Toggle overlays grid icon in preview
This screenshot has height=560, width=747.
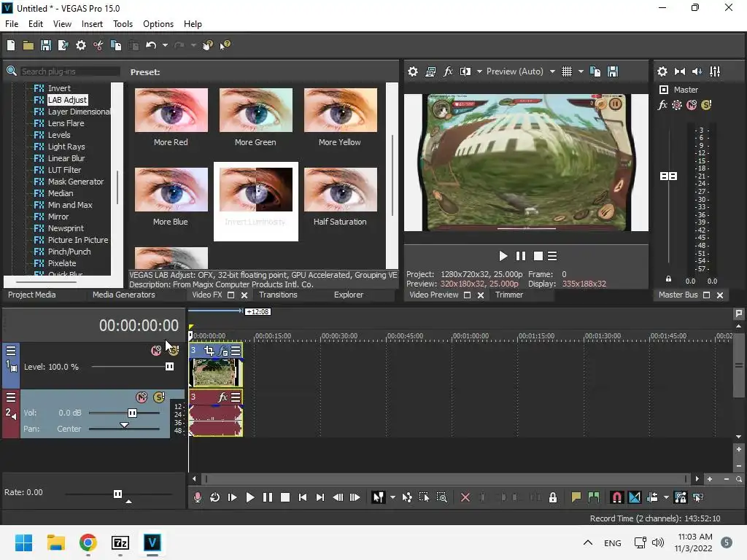pyautogui.click(x=566, y=71)
